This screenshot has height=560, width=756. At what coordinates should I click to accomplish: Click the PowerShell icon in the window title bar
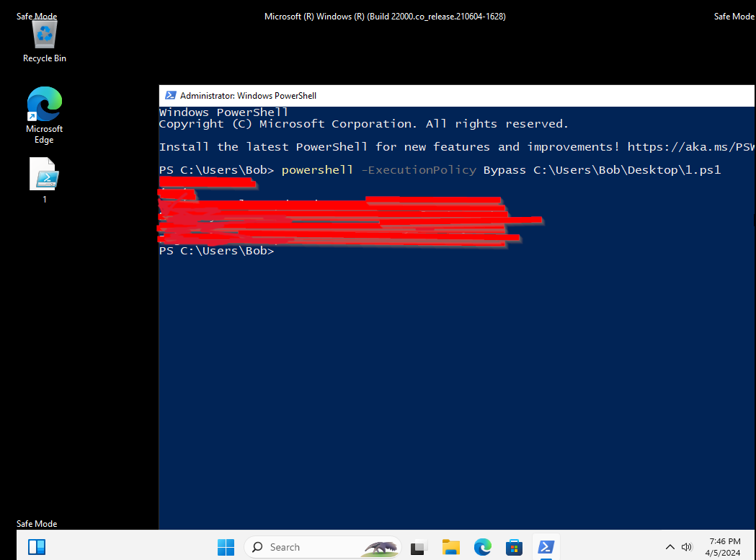[171, 95]
